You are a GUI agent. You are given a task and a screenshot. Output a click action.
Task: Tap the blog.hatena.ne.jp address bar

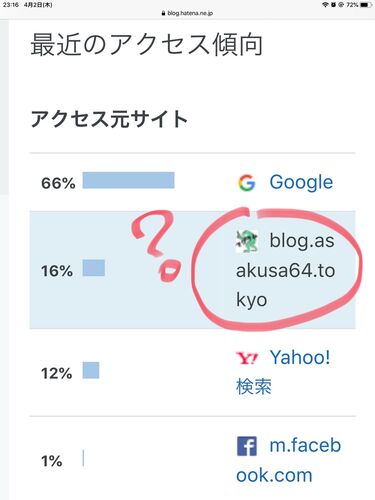(187, 13)
